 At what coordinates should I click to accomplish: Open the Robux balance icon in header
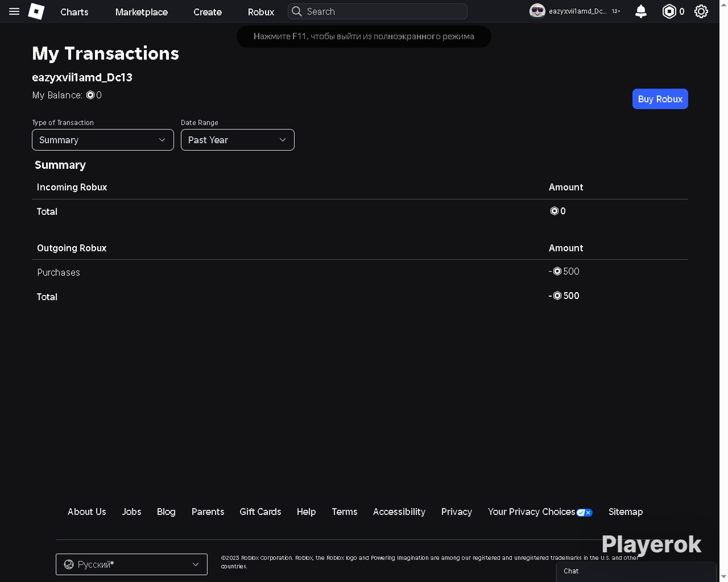[669, 12]
